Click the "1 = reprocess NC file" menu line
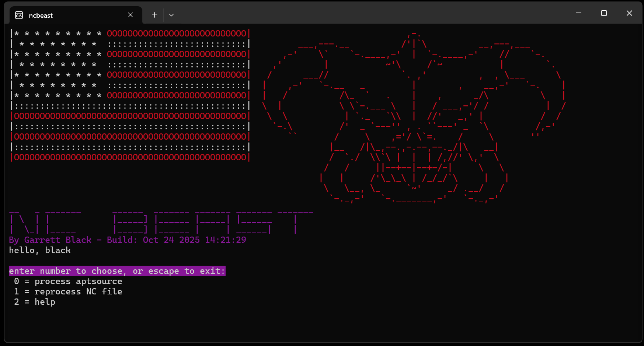 (x=68, y=292)
